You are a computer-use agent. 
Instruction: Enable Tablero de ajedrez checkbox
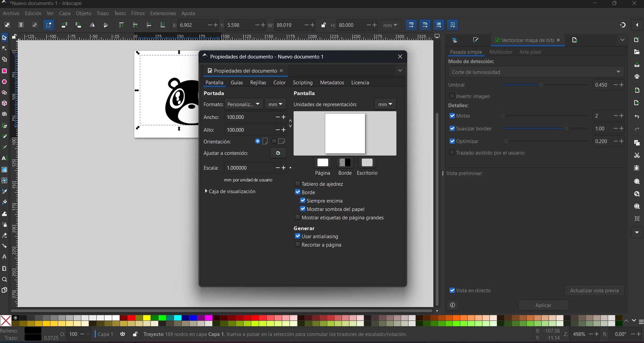point(298,184)
